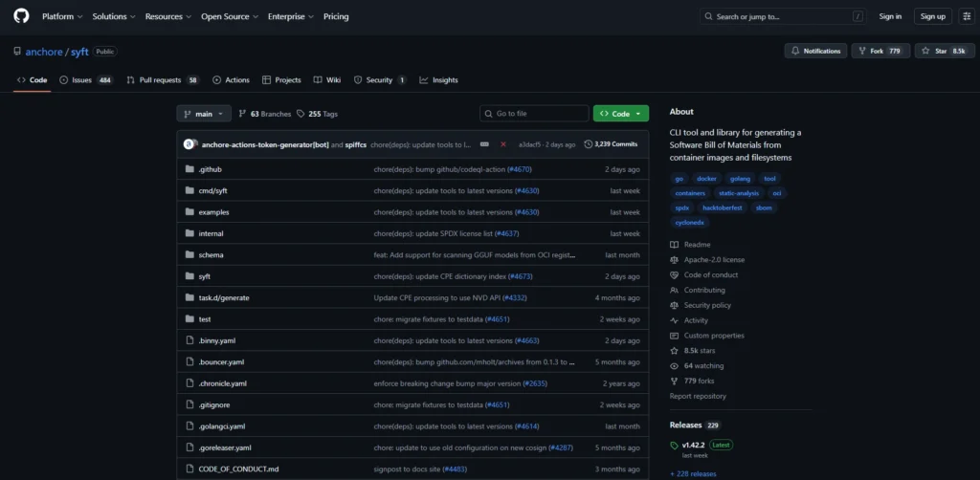Image resolution: width=980 pixels, height=480 pixels.
Task: Open the Enterprise dropdown menu
Action: (291, 17)
